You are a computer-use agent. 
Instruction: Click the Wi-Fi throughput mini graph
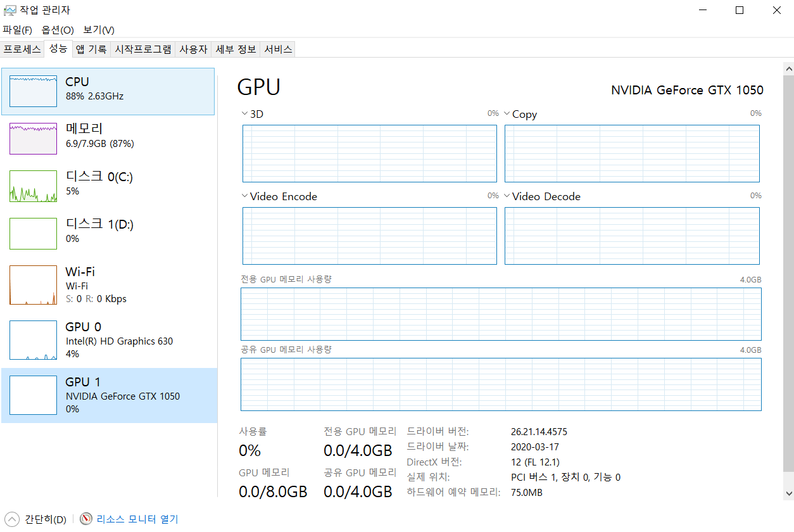point(33,285)
